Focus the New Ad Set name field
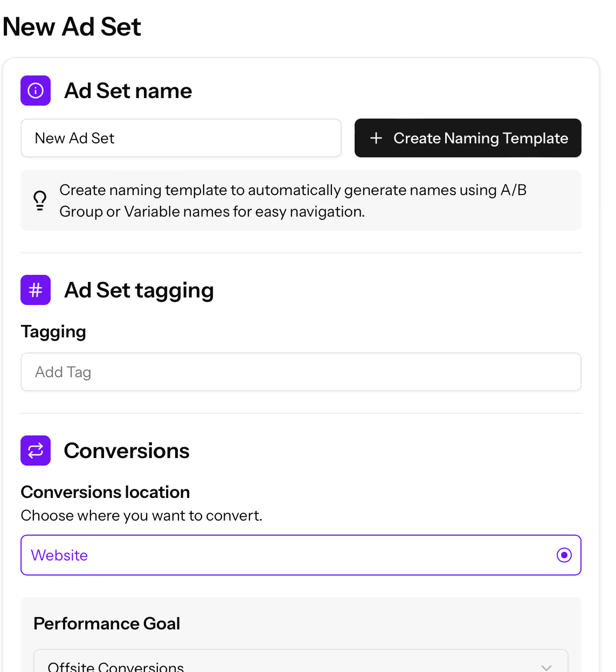Screen dimensions: 616x672 pyautogui.click(x=181, y=138)
